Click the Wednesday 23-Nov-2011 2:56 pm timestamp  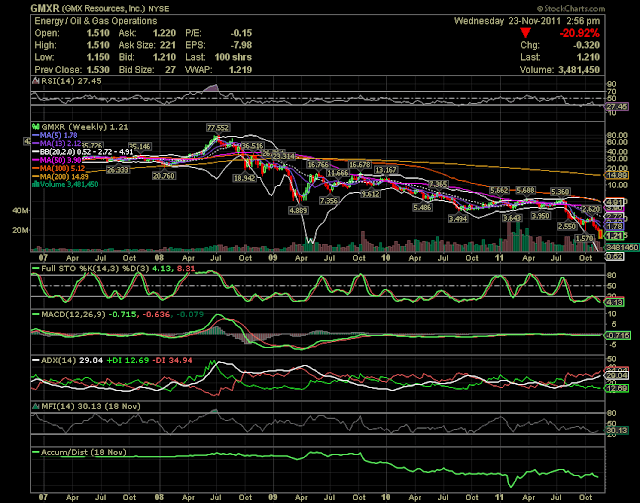527,21
